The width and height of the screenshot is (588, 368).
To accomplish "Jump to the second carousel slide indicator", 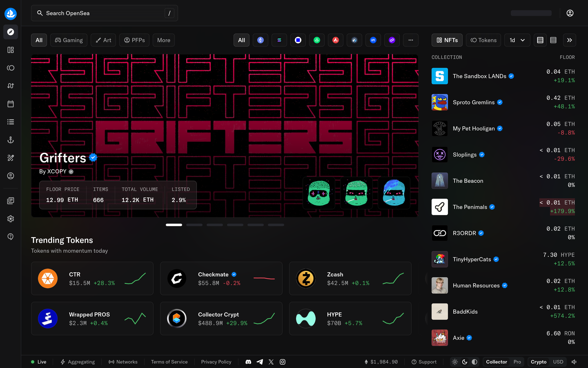I will coord(194,225).
